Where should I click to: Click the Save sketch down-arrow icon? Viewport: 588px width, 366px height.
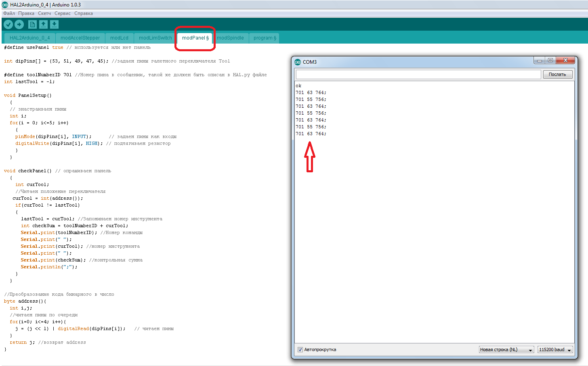pos(54,25)
